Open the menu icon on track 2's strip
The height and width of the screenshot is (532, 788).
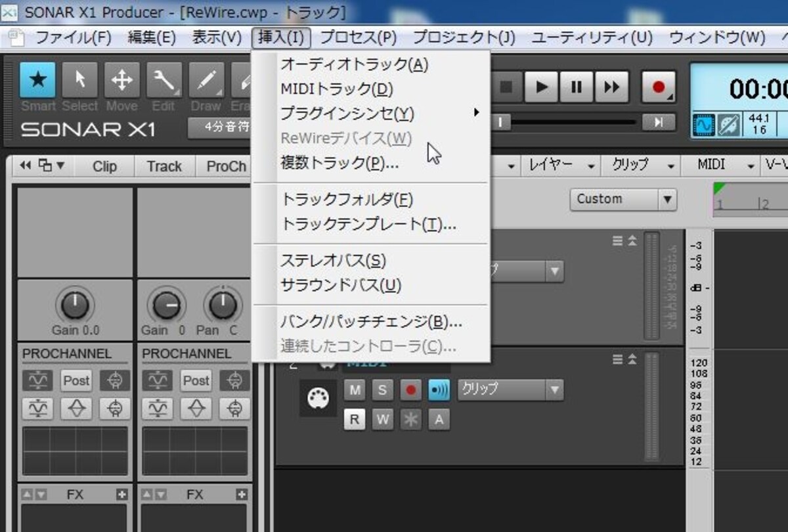tap(618, 359)
